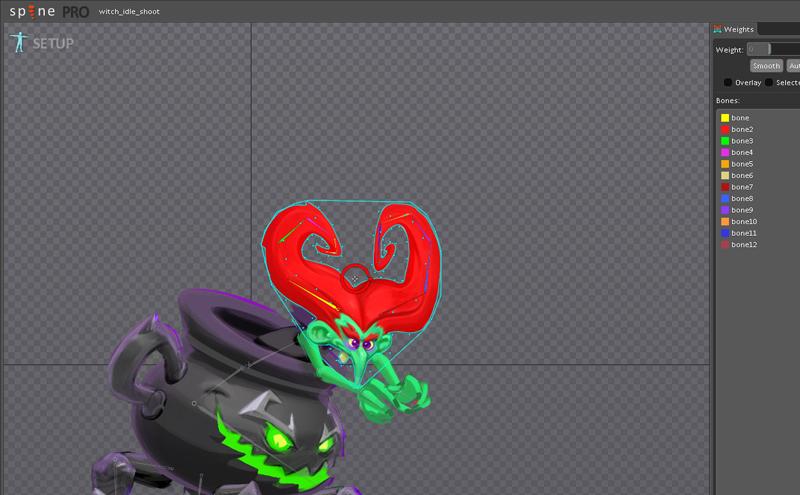The width and height of the screenshot is (800, 495).
Task: Click the orange swatch for bone5
Action: (x=724, y=164)
